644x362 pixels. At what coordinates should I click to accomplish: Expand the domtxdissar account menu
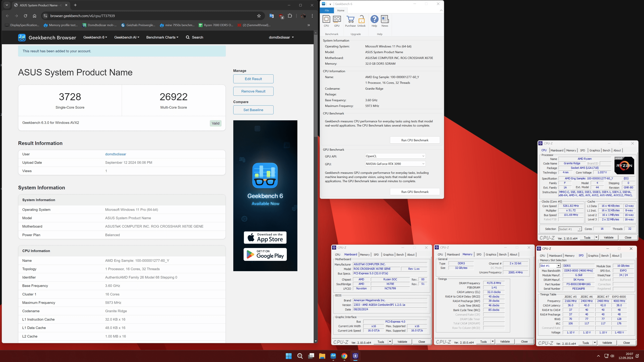pos(281,37)
